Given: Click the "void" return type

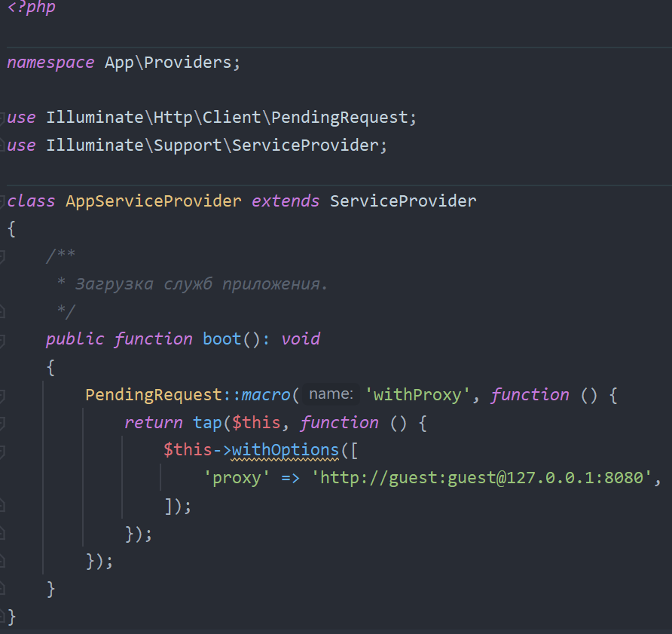Looking at the screenshot, I should (x=301, y=340).
